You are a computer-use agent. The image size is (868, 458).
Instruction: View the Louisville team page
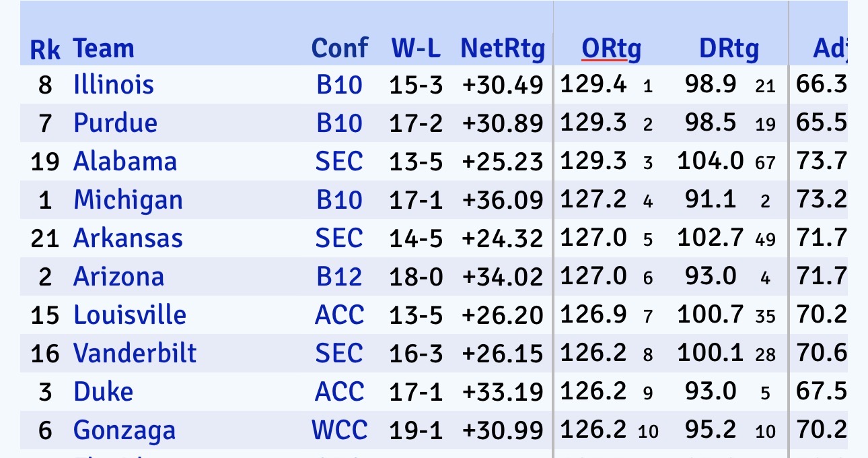tap(130, 315)
